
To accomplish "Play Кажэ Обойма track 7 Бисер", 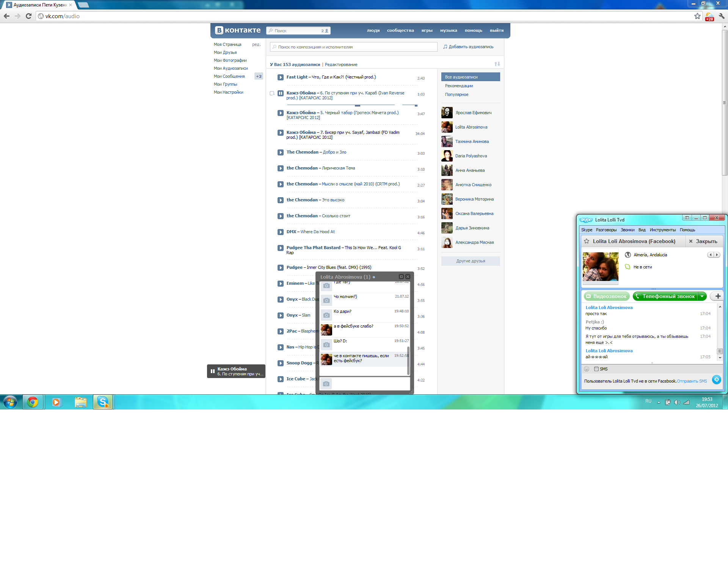I will point(281,133).
